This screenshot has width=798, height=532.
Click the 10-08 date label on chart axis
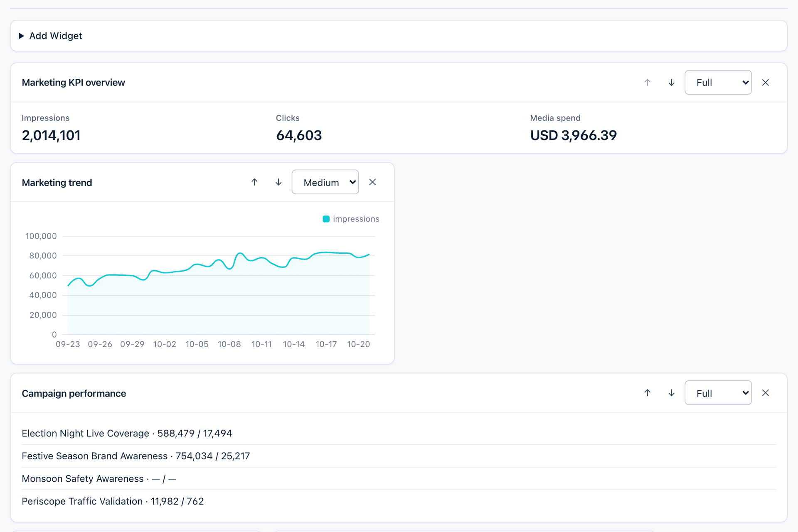(x=229, y=344)
